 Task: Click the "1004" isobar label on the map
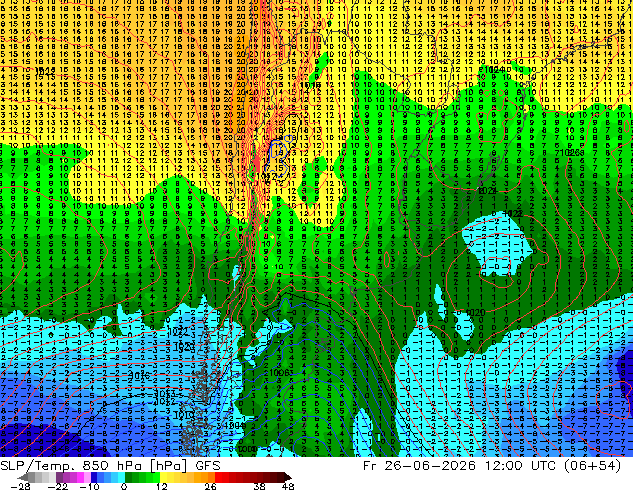coord(236,425)
